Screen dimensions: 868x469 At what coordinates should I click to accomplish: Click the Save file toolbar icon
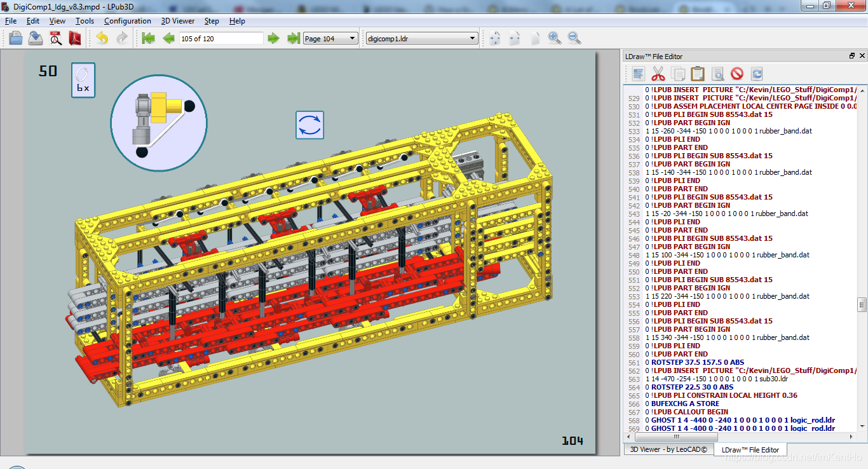[36, 38]
